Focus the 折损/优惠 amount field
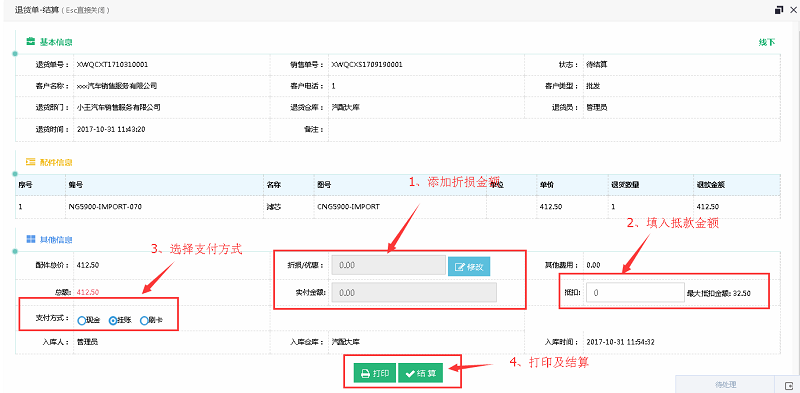The width and height of the screenshot is (800, 393). pos(389,265)
